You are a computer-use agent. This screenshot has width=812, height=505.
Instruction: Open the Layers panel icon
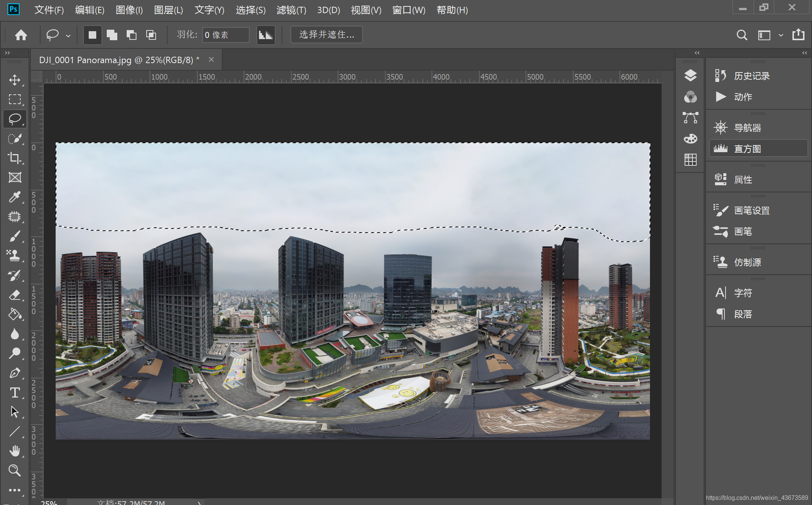coord(690,76)
